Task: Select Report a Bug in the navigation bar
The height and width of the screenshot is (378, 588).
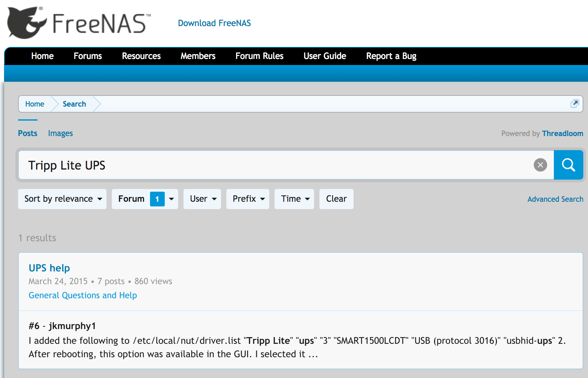Action: 391,56
